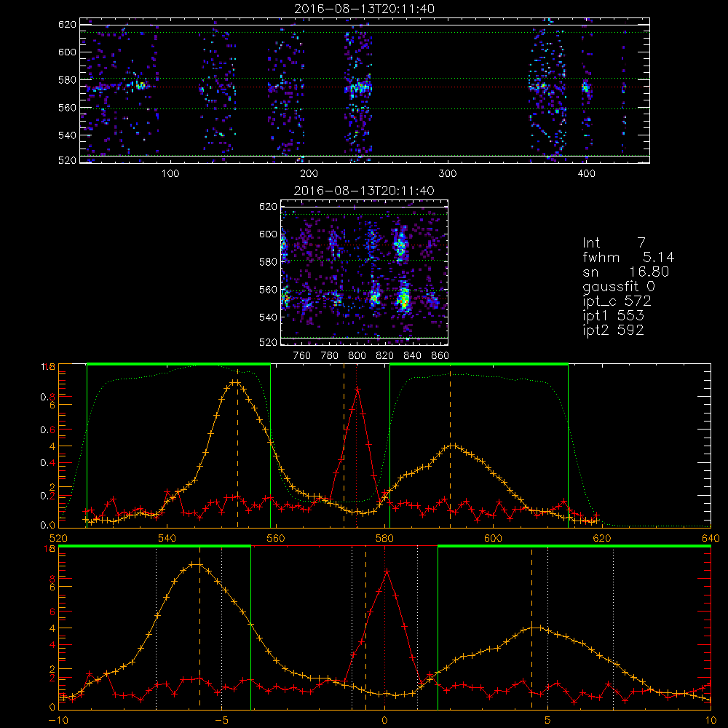Click the 640 tick label on the profile plot axis
This screenshot has width=728, height=728.
pos(711,539)
